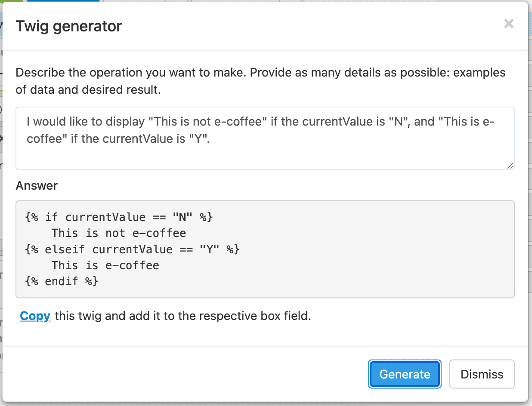Viewport: 532px width, 406px height.
Task: Click the 'This is e-coffee' code output line
Action: [x=105, y=265]
